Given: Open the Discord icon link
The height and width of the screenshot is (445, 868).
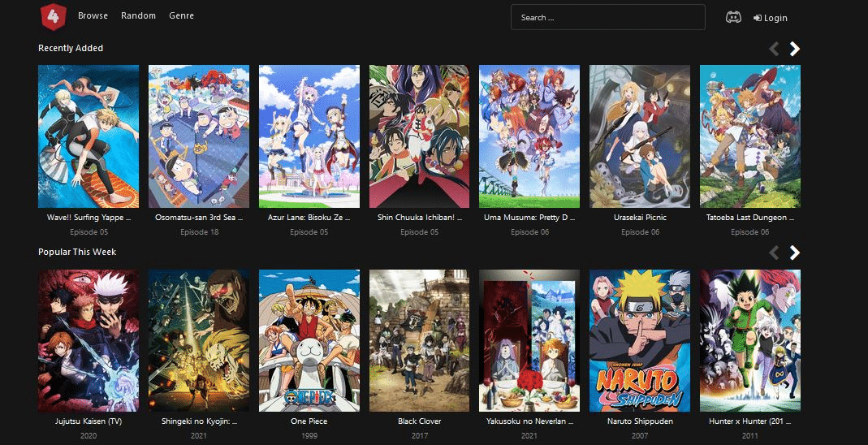Looking at the screenshot, I should click(x=733, y=17).
